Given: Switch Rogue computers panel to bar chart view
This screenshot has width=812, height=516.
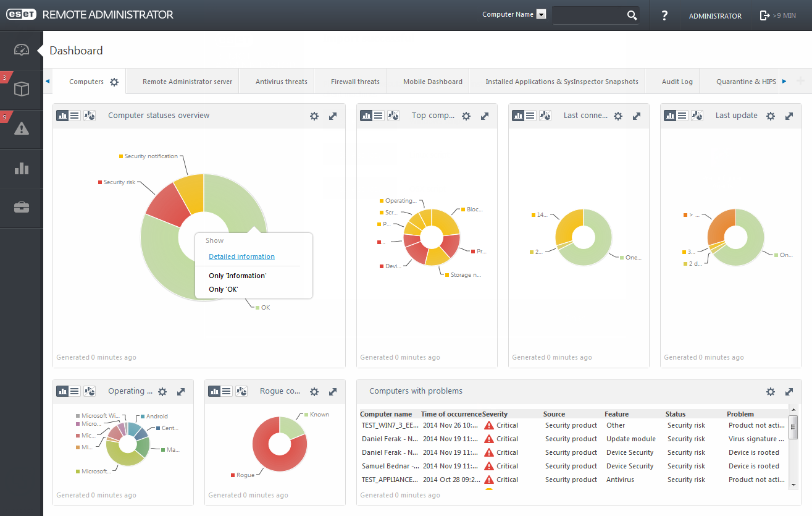Looking at the screenshot, I should (x=214, y=391).
